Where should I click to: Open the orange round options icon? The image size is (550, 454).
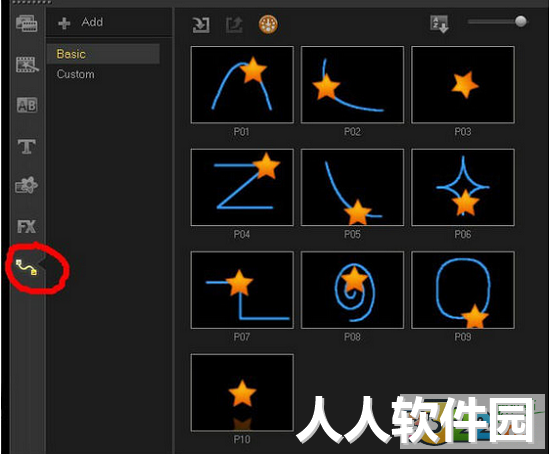pos(268,25)
